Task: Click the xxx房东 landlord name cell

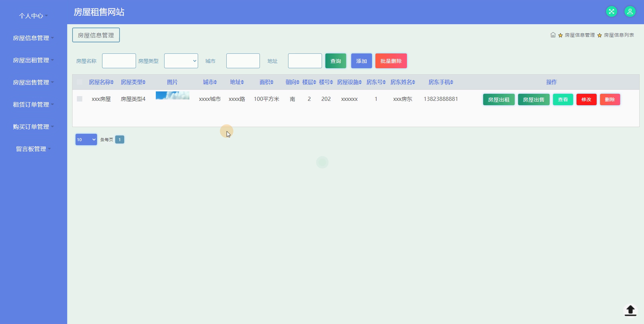Action: (403, 99)
